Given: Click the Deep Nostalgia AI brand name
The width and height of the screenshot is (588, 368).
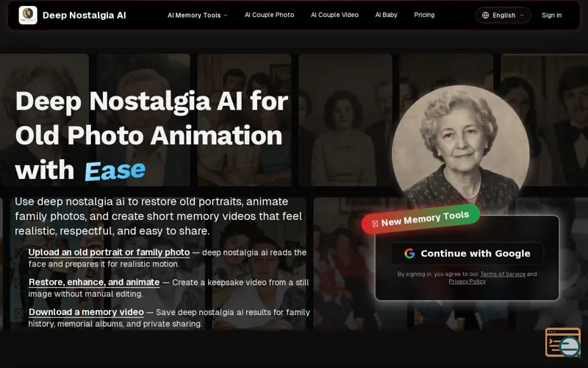Looking at the screenshot, I should click(x=85, y=15).
